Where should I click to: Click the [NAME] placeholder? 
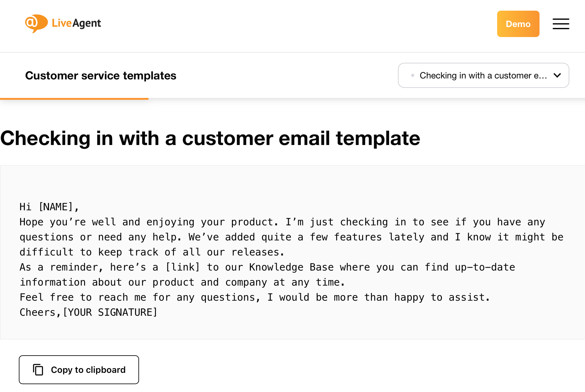(58, 207)
